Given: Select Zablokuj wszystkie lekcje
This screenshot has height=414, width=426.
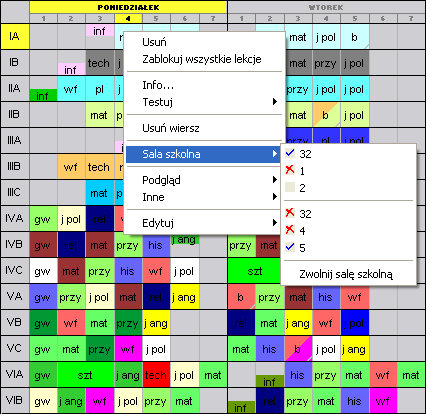Looking at the screenshot, I should pos(203,59).
